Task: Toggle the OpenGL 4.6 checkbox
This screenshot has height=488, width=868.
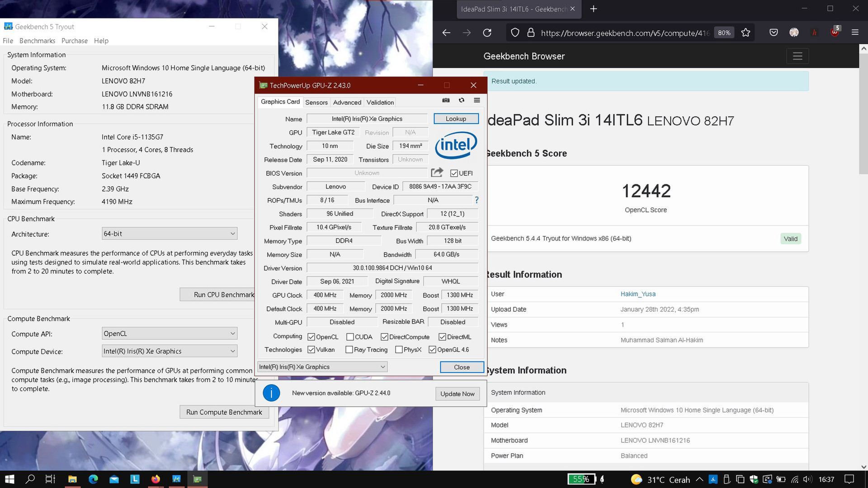Action: tap(432, 349)
